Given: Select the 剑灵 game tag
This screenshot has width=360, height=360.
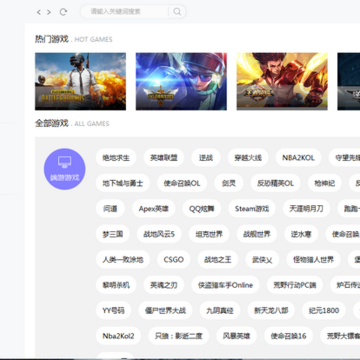Looking at the screenshot, I should pos(229,183).
